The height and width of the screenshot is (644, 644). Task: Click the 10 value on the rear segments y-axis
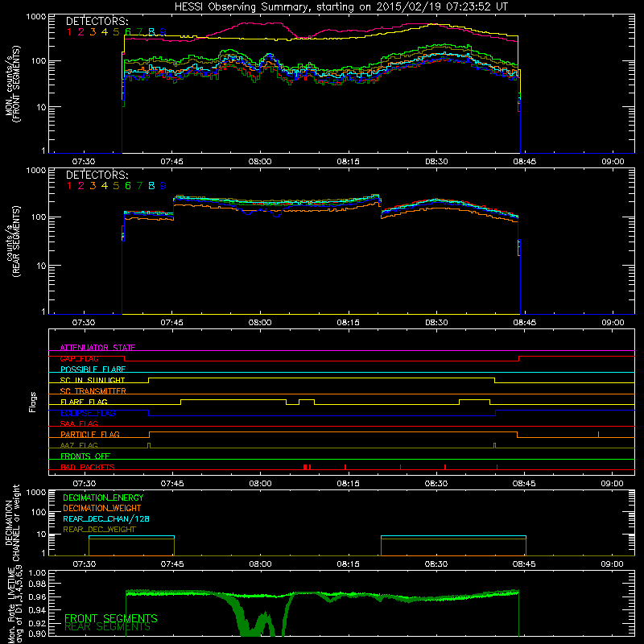[x=41, y=266]
